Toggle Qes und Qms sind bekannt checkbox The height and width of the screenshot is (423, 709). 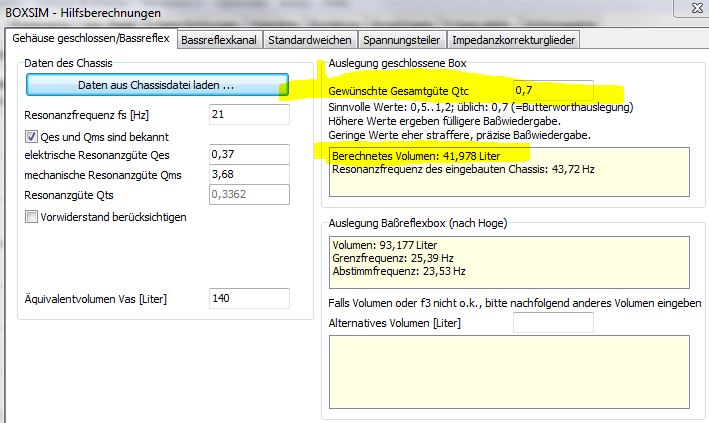(x=31, y=137)
